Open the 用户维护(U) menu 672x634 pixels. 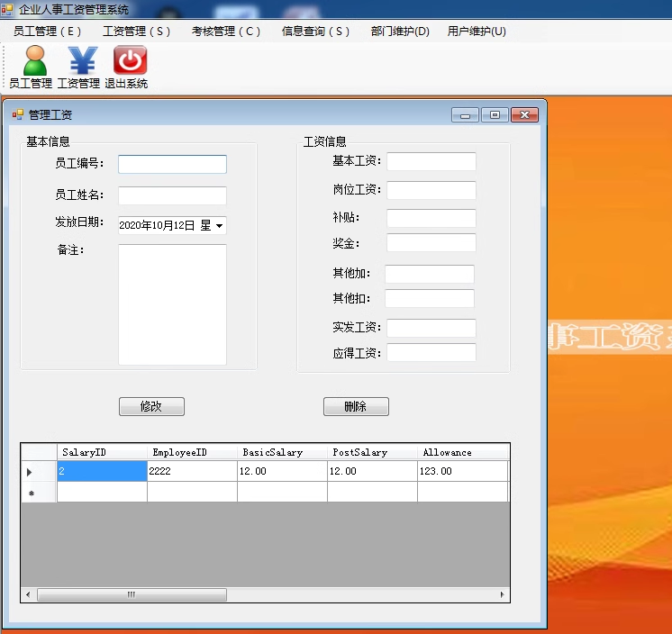click(477, 32)
